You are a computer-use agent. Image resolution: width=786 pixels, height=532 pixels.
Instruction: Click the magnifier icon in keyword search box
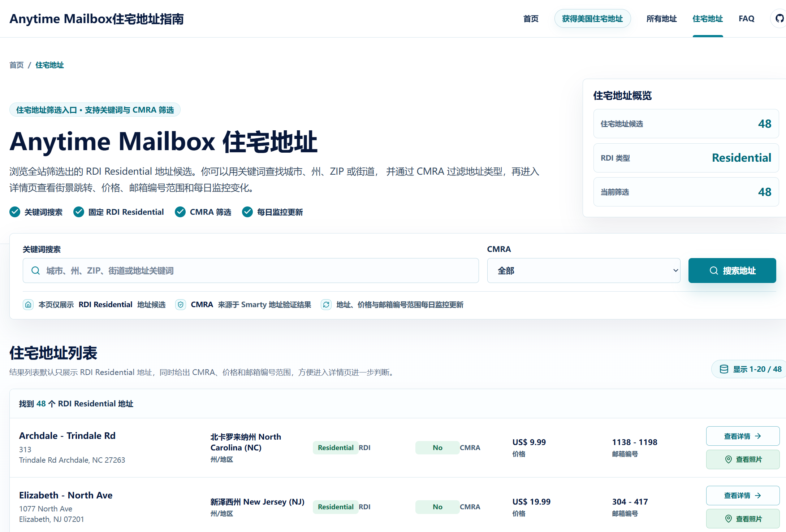(35, 271)
